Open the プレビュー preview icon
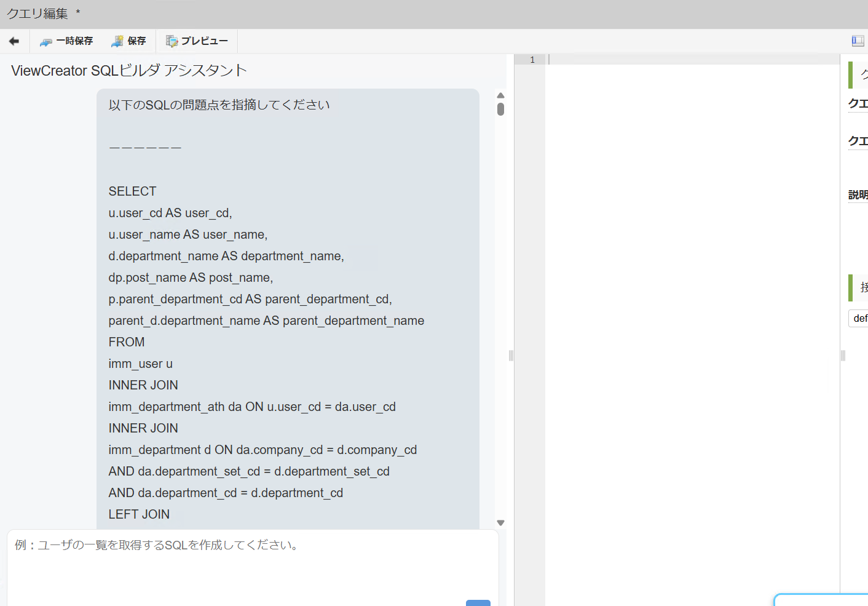Screen dimensions: 868x606 pyautogui.click(x=171, y=41)
